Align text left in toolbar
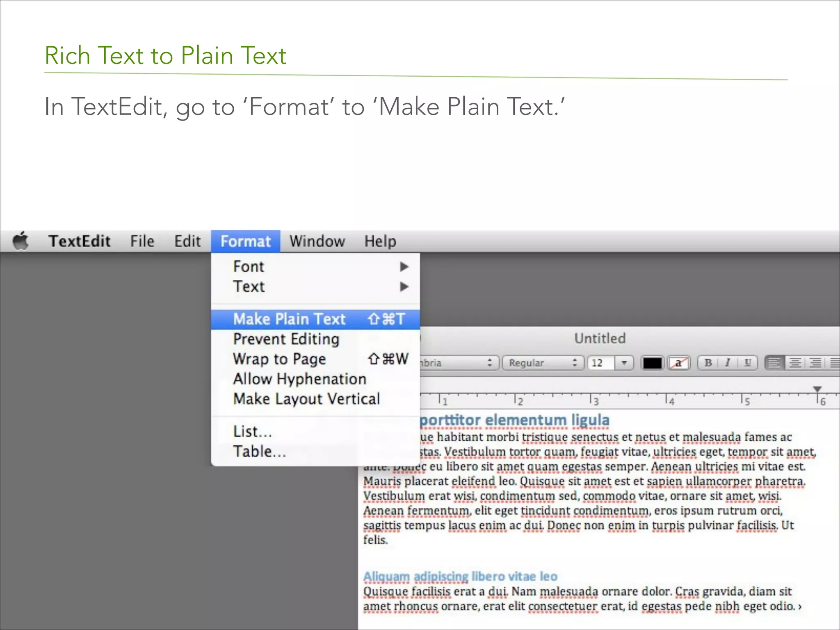Image resolution: width=840 pixels, height=630 pixels. 774,363
